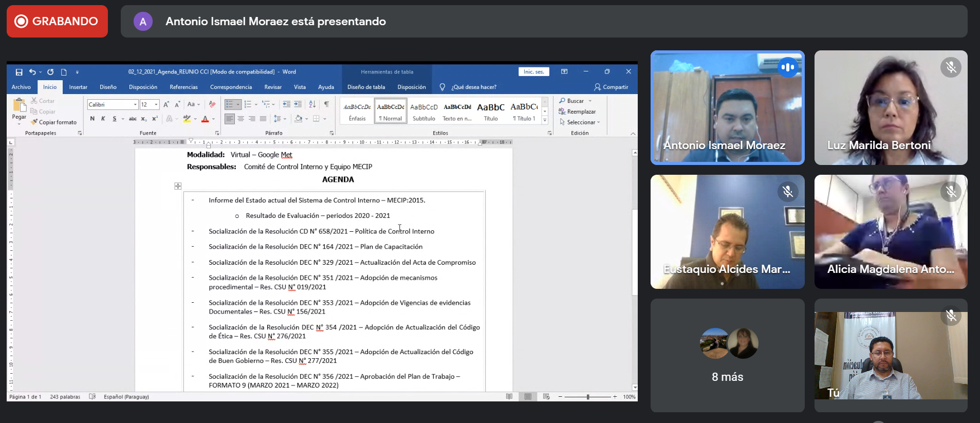Click the Read Mode view icon in status bar
Image resolution: width=980 pixels, height=423 pixels.
(x=509, y=396)
